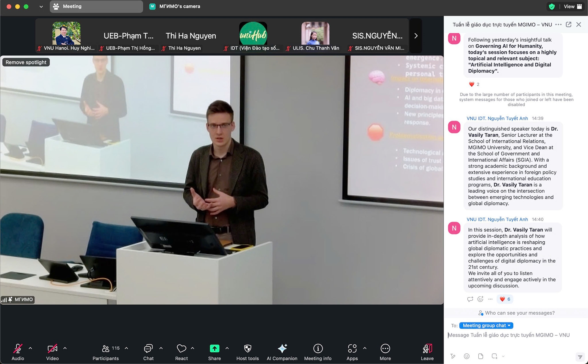Click the Share screen green arrow icon
This screenshot has height=364, width=588.
(x=214, y=349)
